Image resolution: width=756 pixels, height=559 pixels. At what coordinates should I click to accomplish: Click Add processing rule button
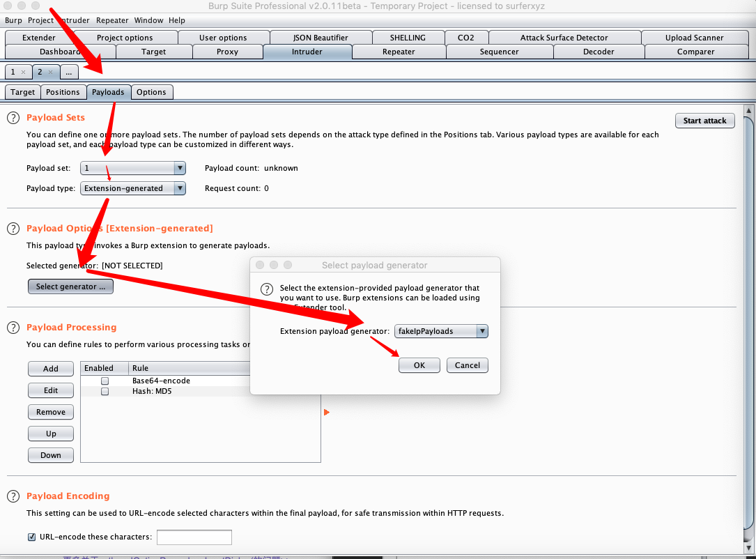point(51,369)
